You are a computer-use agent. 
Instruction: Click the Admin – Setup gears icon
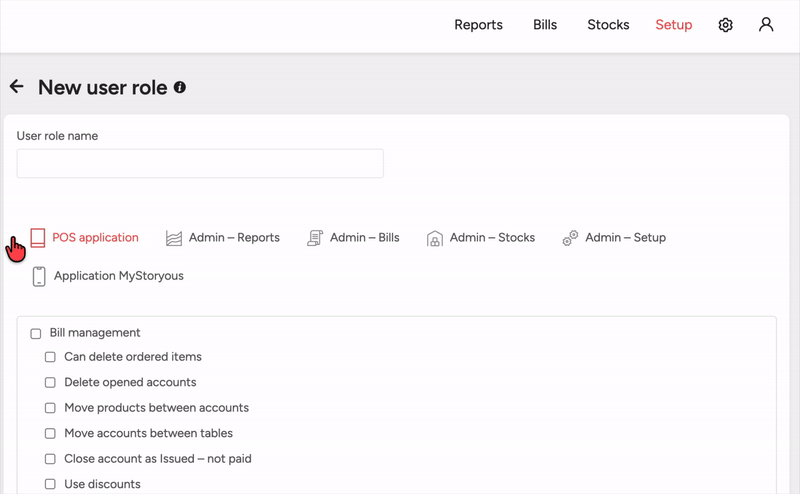(x=570, y=238)
